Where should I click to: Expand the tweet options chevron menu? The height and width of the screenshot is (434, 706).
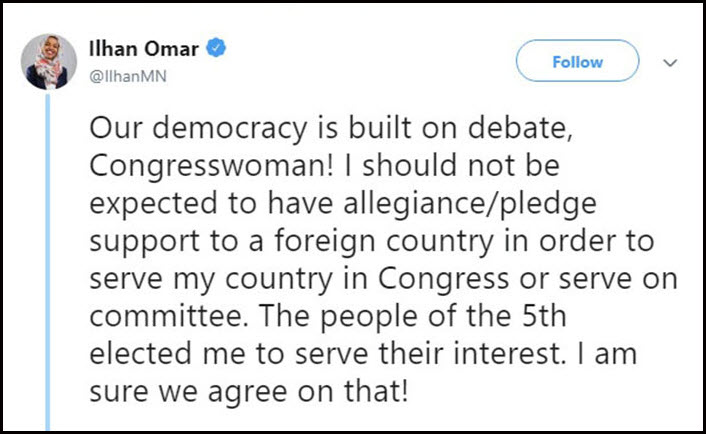(669, 62)
